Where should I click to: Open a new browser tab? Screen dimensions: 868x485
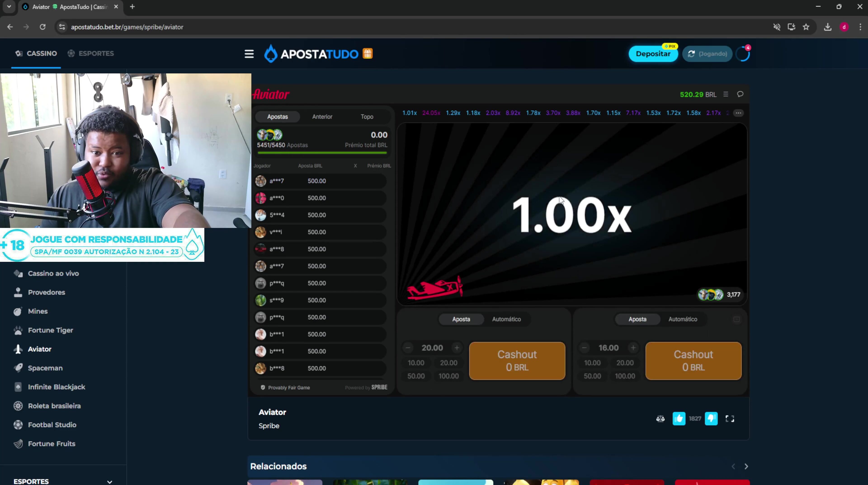click(132, 7)
